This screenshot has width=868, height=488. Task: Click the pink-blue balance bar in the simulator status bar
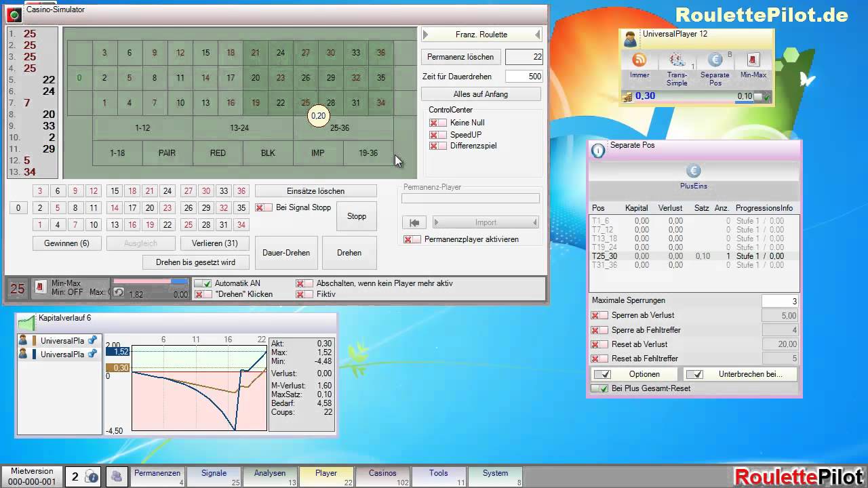tap(151, 281)
